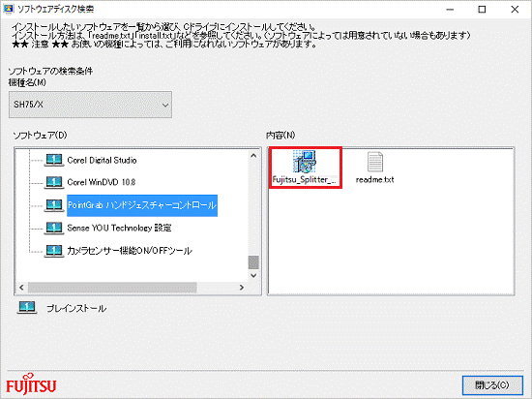Close the window with the X button

(515, 10)
